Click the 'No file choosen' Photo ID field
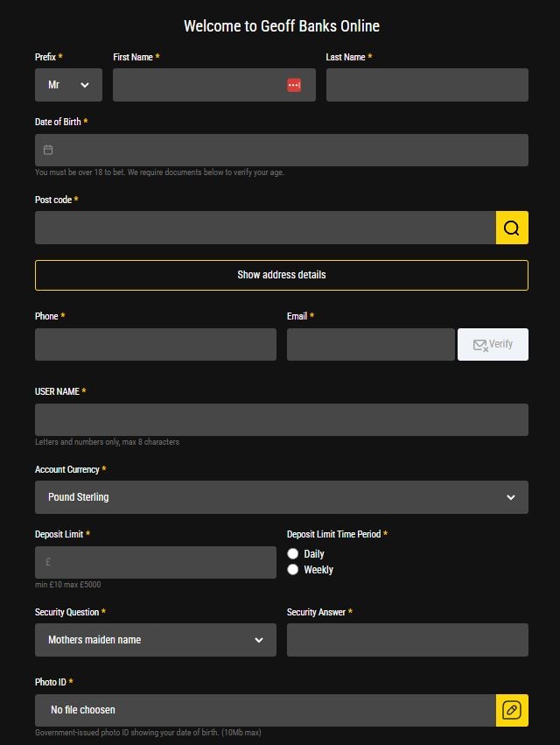Screen dimensions: 560x745 [x=265, y=710]
